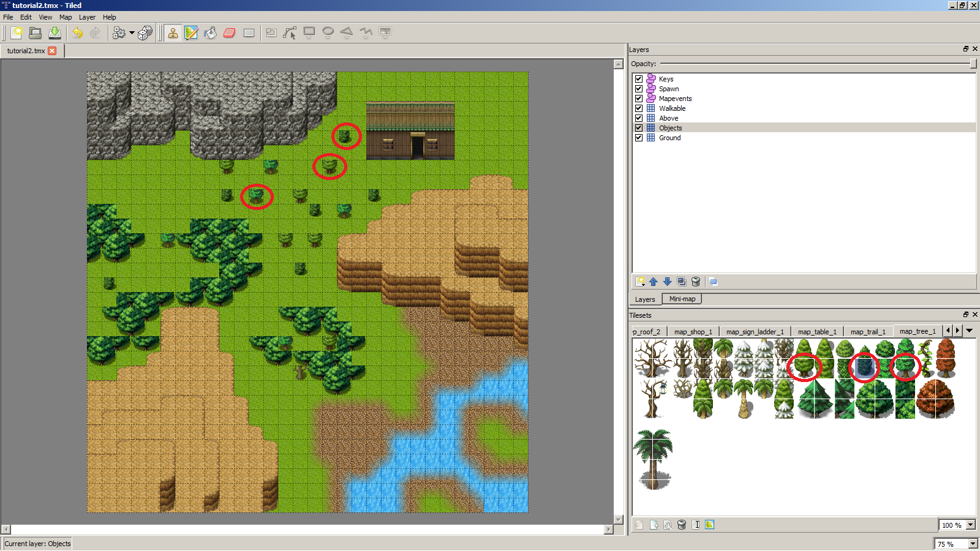Click the Rename Tileset icon
The width and height of the screenshot is (980, 551).
[x=696, y=525]
